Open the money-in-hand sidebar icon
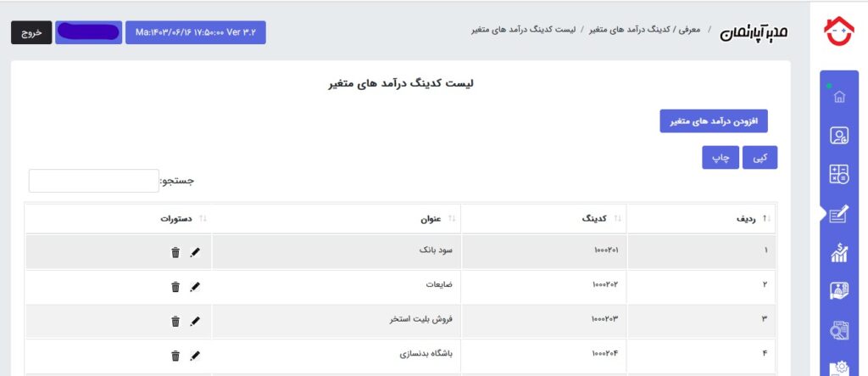The width and height of the screenshot is (868, 376). point(839,291)
